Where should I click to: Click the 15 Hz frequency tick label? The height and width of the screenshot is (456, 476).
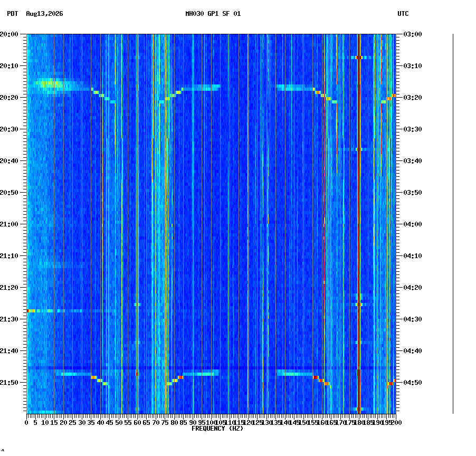54,423
